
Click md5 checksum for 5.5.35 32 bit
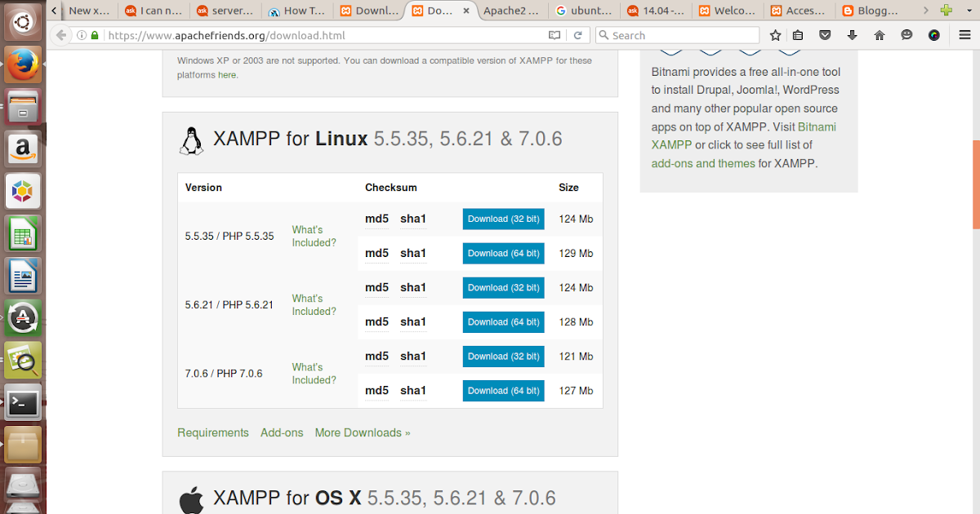(376, 219)
